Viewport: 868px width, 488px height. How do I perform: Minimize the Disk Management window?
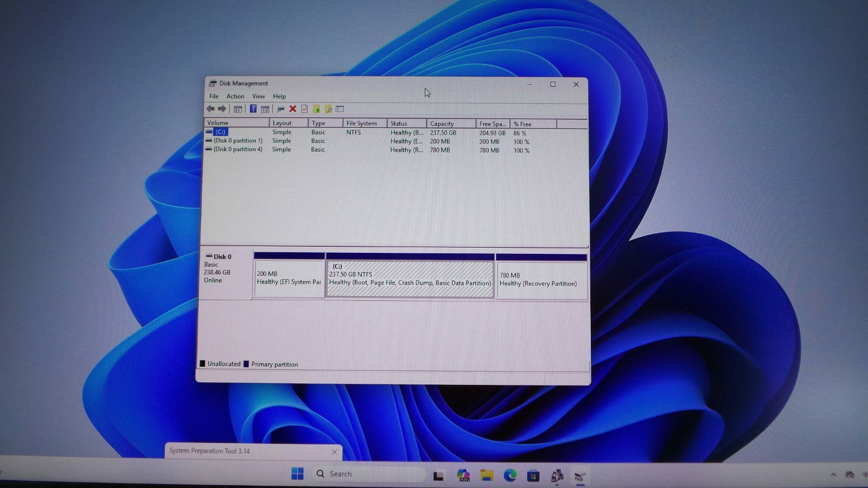point(529,84)
